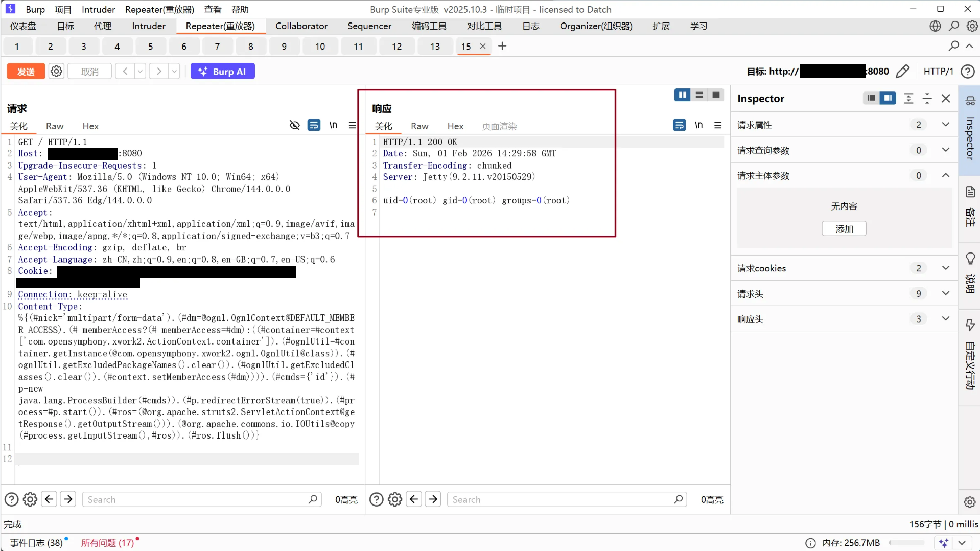The image size is (980, 551).
Task: Launch Burp AI assistant
Action: click(x=223, y=72)
